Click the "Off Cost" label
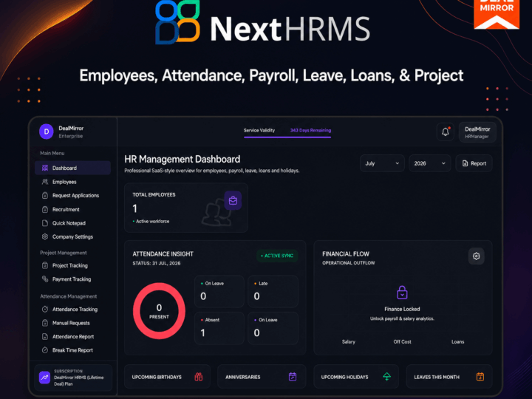This screenshot has width=532, height=399. click(402, 341)
